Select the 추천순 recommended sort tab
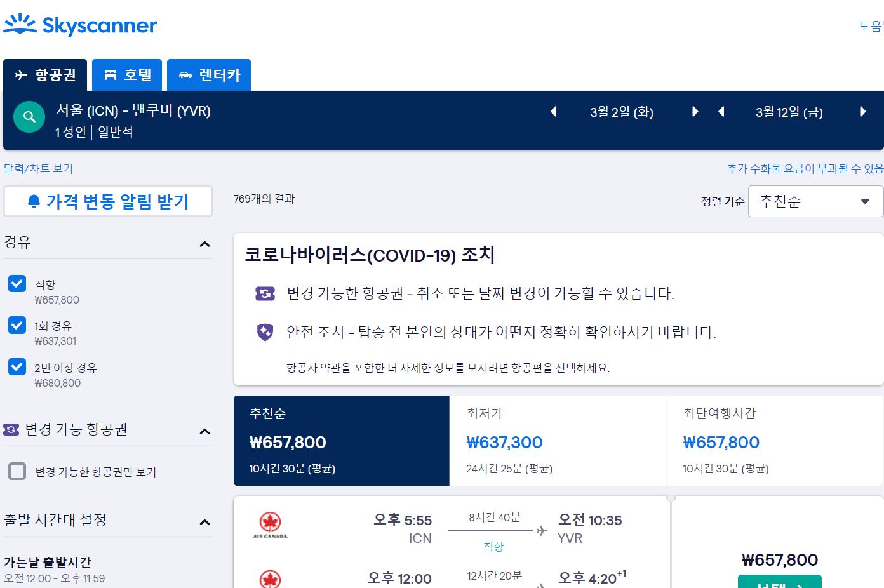The width and height of the screenshot is (884, 588). [x=342, y=441]
